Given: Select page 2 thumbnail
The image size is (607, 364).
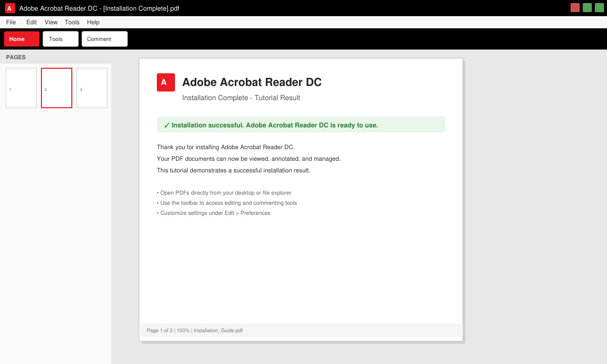Looking at the screenshot, I should click(x=57, y=88).
